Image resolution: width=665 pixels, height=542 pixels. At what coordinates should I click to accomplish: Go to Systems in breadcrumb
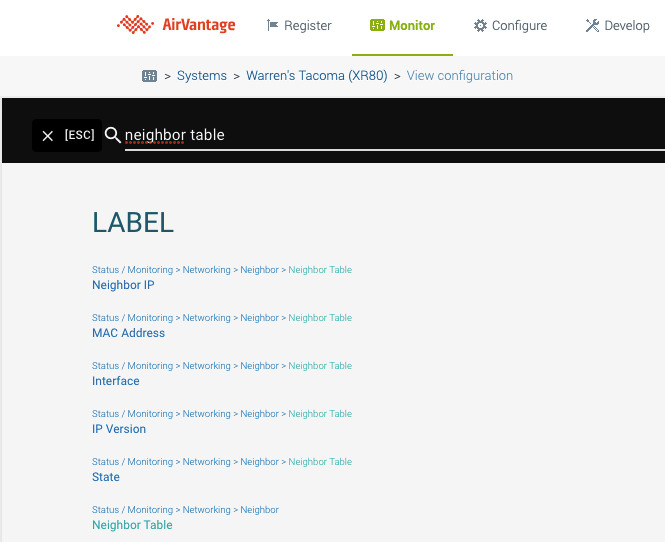point(201,76)
